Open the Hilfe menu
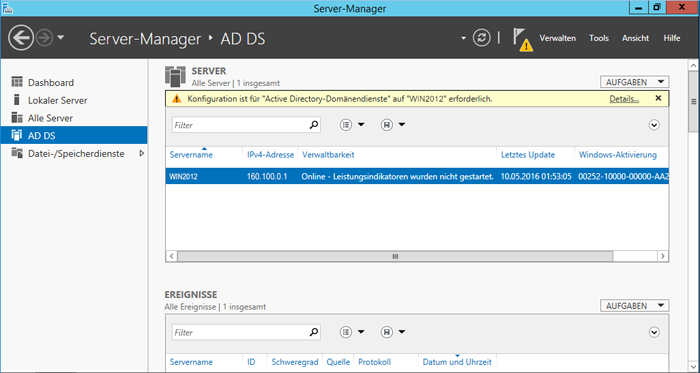Image resolution: width=700 pixels, height=373 pixels. pyautogui.click(x=671, y=38)
